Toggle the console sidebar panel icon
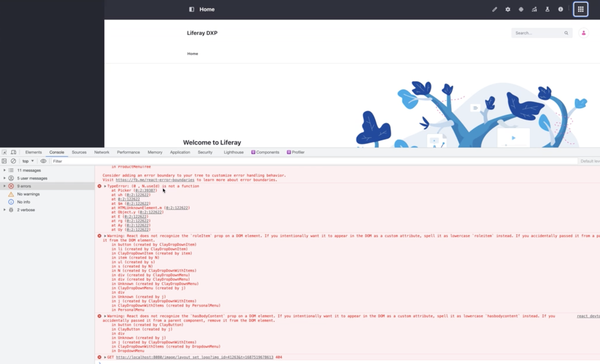600x364 pixels. [x=4, y=161]
